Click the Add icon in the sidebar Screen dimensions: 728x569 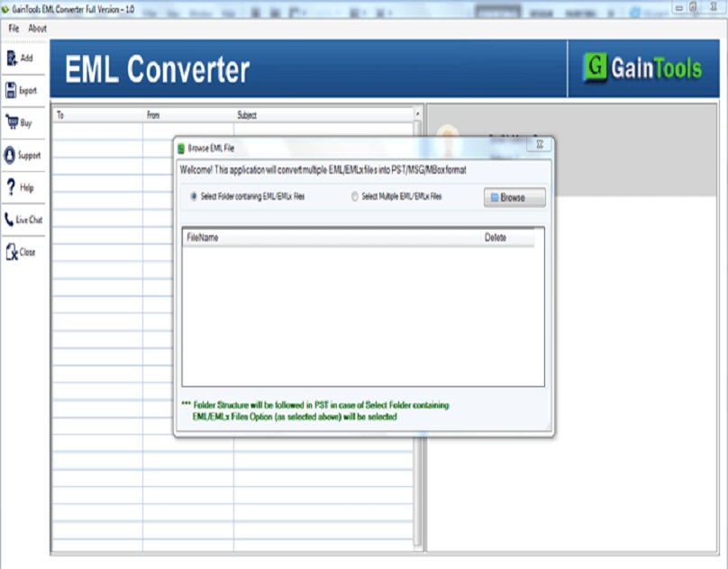[x=13, y=57]
